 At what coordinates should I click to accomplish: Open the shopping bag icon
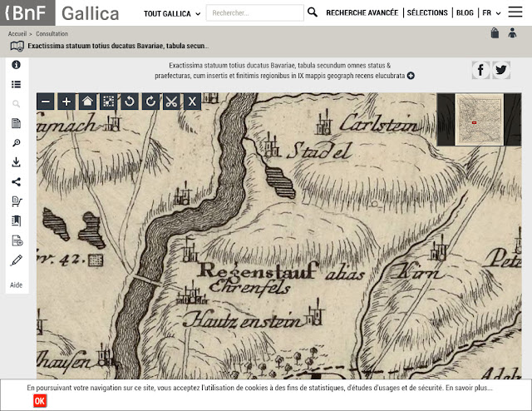[495, 33]
